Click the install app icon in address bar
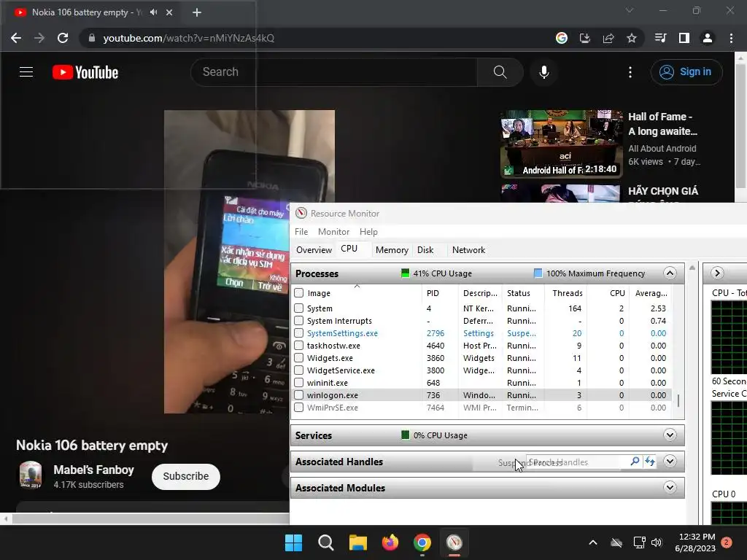The image size is (747, 560). point(585,38)
